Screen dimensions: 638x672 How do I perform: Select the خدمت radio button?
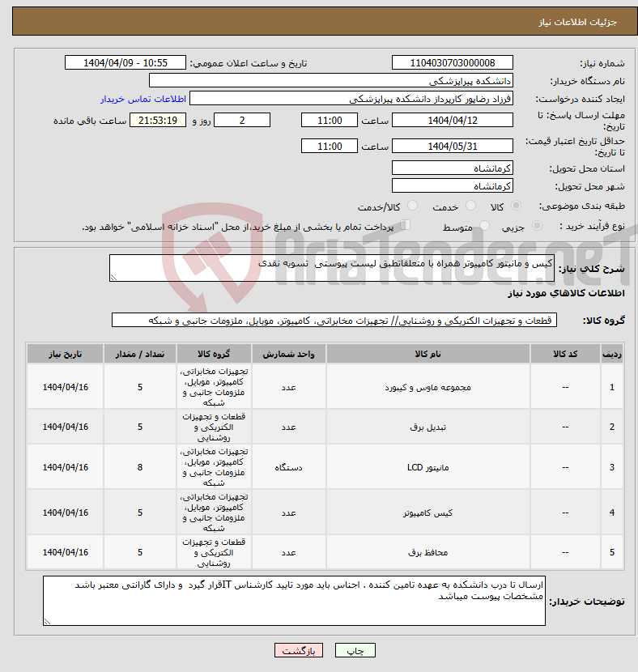[470, 206]
